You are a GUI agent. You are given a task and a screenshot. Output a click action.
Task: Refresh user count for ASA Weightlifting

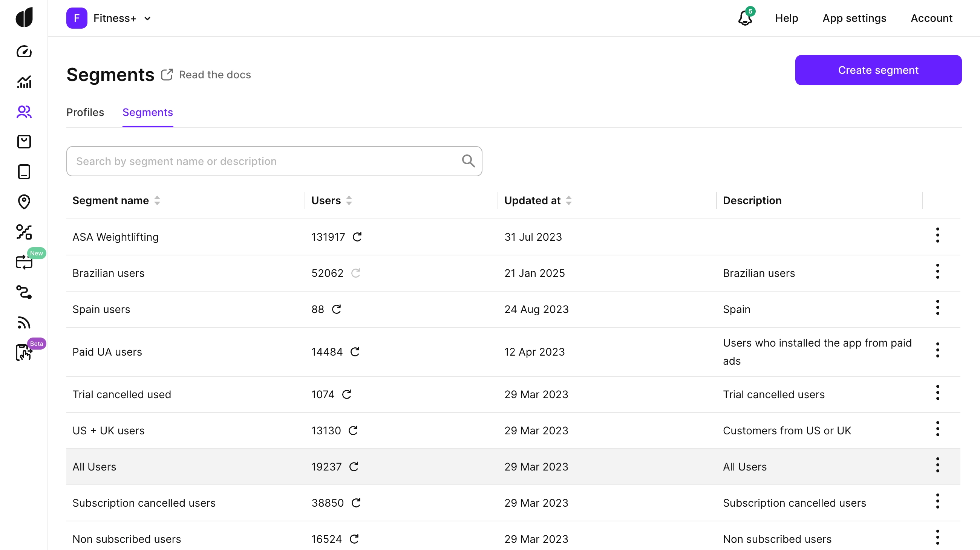point(357,237)
